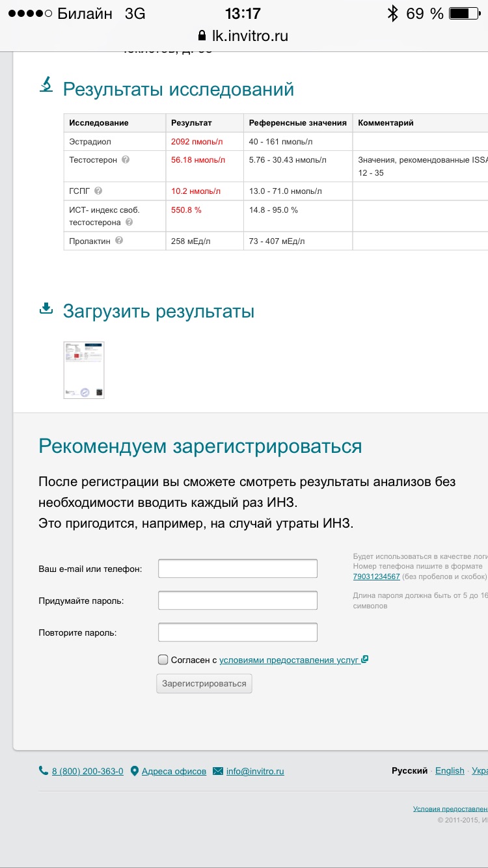The width and height of the screenshot is (488, 868).
Task: Click the map pin icon for office addresses
Action: pos(135,771)
